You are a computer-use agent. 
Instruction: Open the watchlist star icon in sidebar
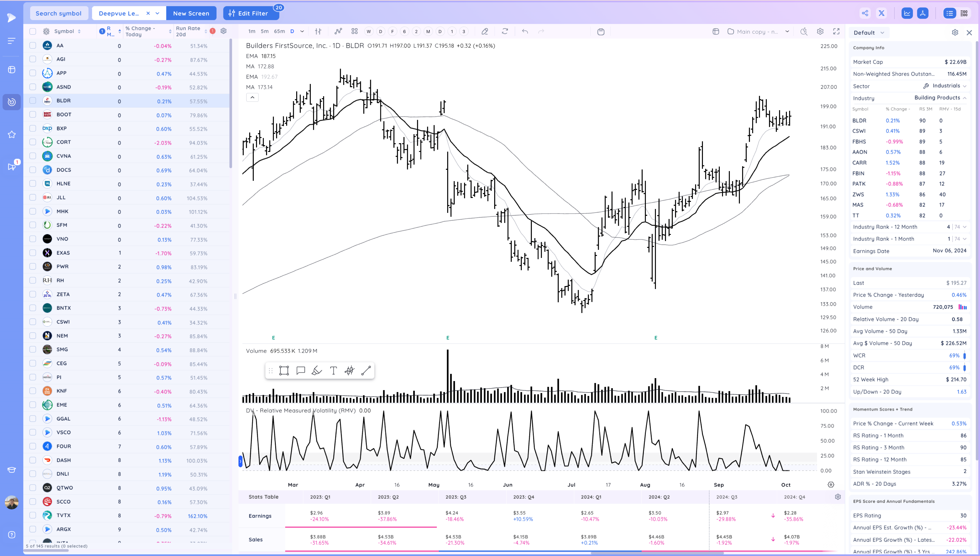[12, 134]
